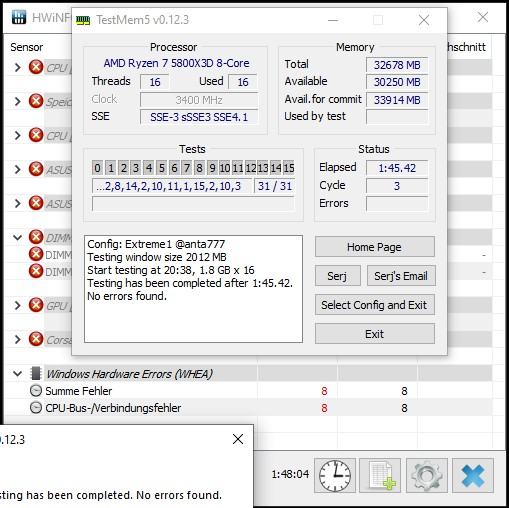Click test number 15 box
This screenshot has height=508, width=509.
click(x=289, y=168)
